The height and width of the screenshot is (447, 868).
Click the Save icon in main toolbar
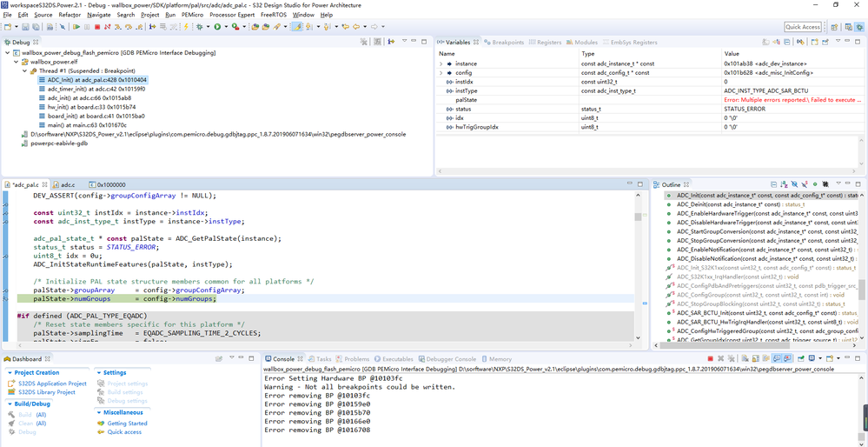point(25,27)
